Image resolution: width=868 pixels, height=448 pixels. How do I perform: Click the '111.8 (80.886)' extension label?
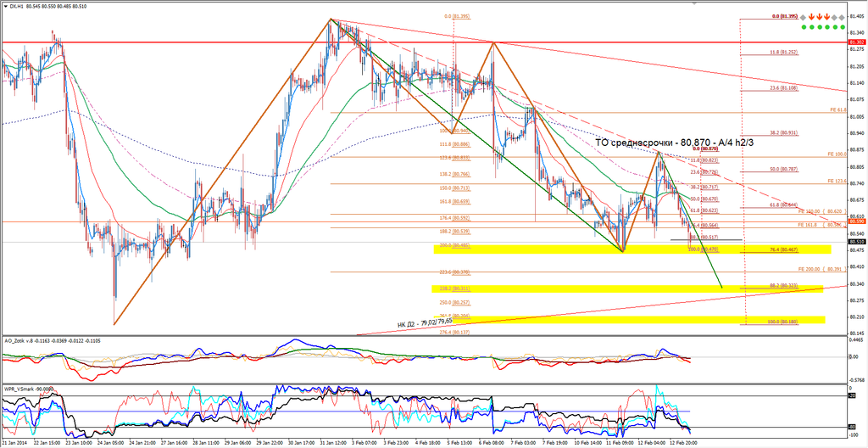[455, 143]
